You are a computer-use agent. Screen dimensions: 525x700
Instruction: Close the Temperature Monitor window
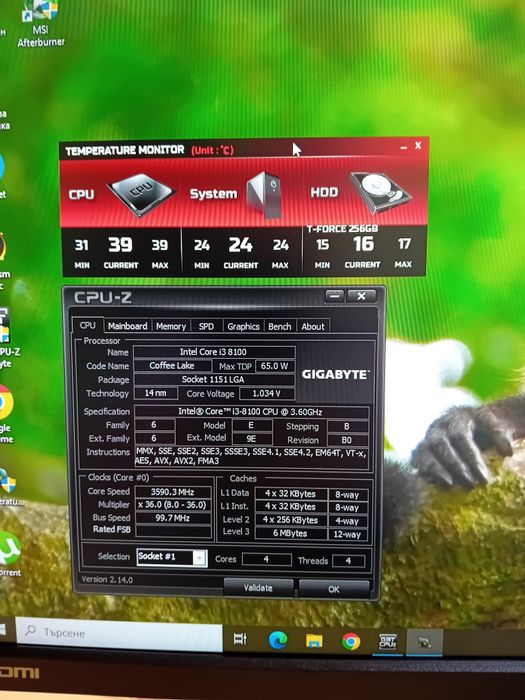coord(418,146)
